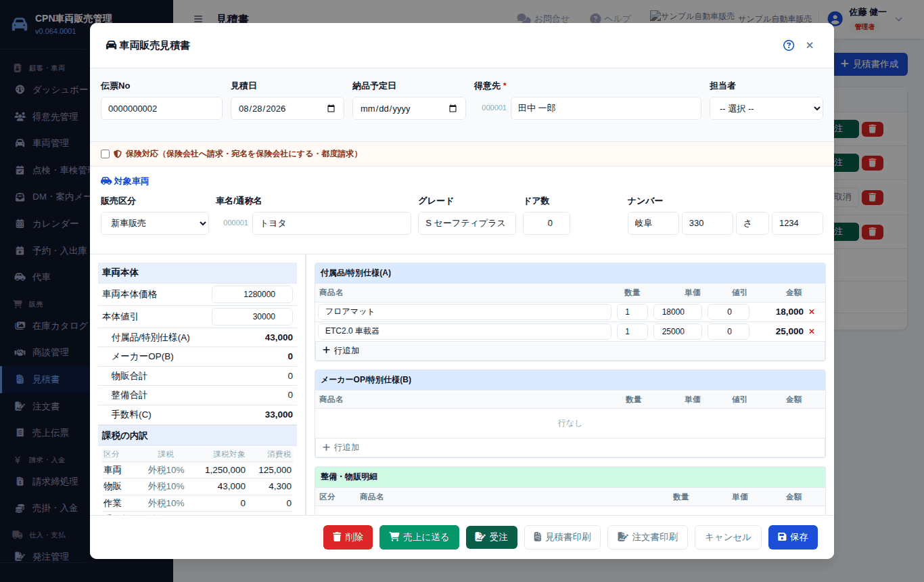The width and height of the screenshot is (924, 582).
Task: Click the red 削除 button
Action: pos(348,537)
